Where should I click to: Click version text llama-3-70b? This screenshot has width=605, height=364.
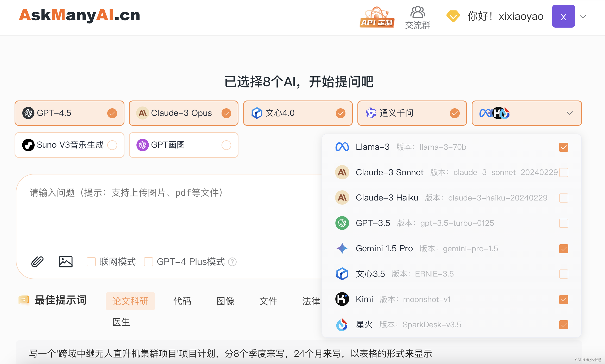click(x=443, y=147)
